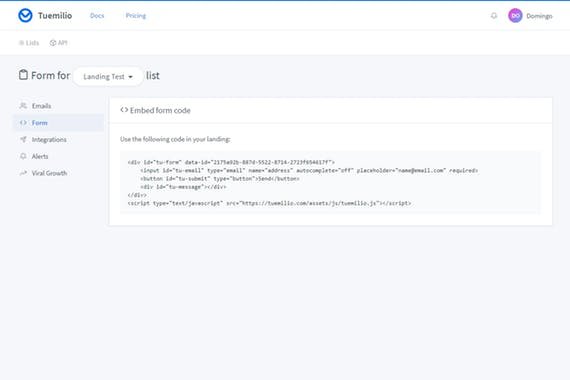Click the closing </div> code line
The height and width of the screenshot is (380, 570).
[x=137, y=195]
